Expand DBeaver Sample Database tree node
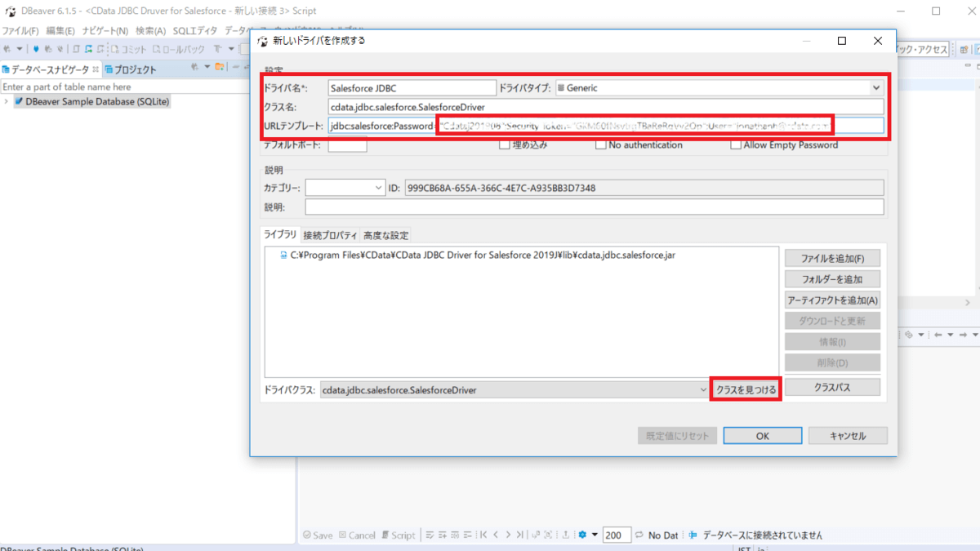This screenshot has width=980, height=551. [7, 102]
